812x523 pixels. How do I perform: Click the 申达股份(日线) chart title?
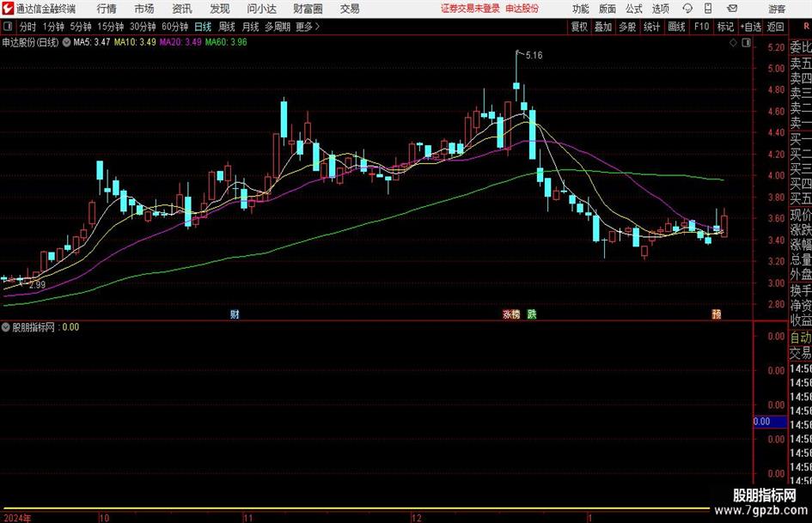pos(31,42)
